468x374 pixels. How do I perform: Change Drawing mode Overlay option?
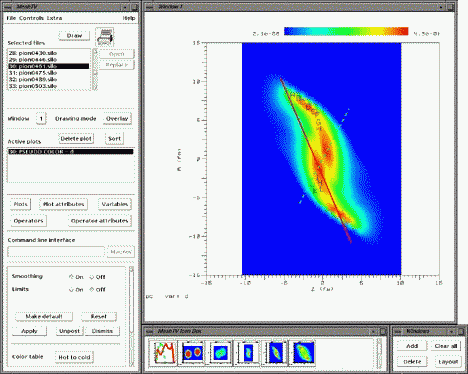point(117,119)
